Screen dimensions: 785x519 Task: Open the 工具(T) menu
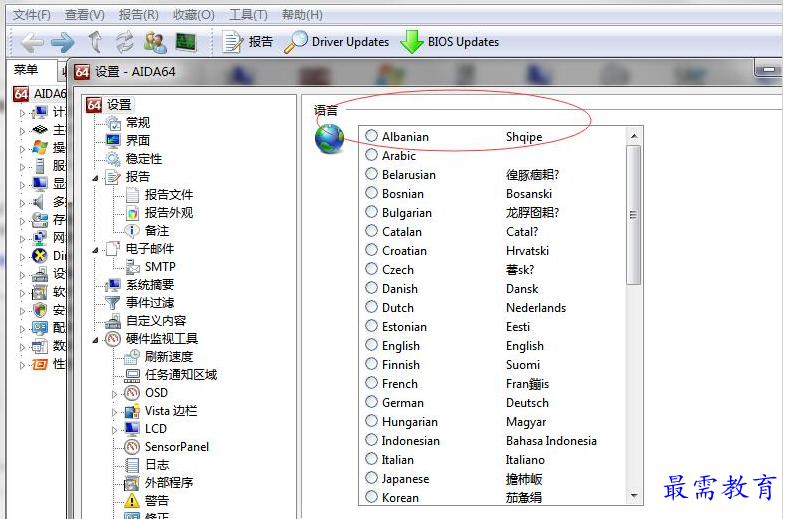248,15
